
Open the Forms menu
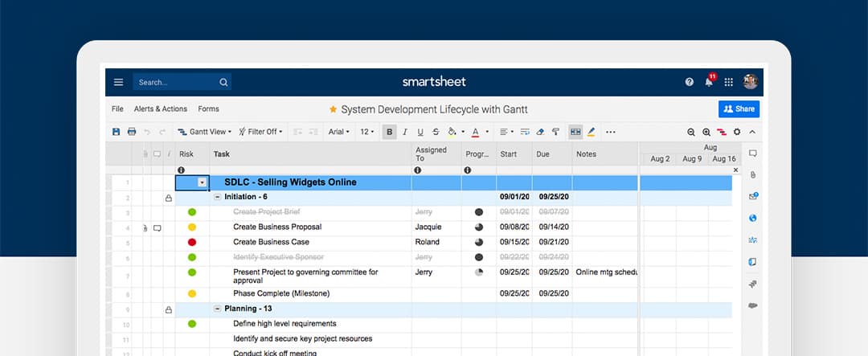click(x=208, y=109)
